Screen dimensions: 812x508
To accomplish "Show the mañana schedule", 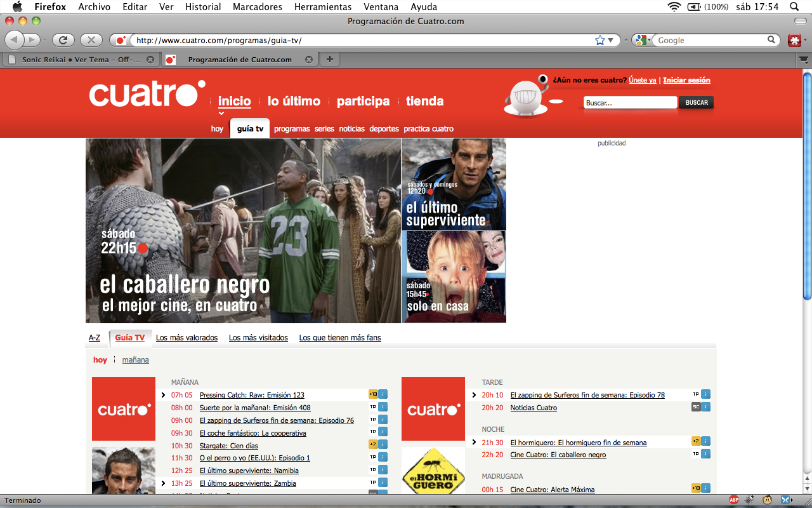I will coord(136,360).
